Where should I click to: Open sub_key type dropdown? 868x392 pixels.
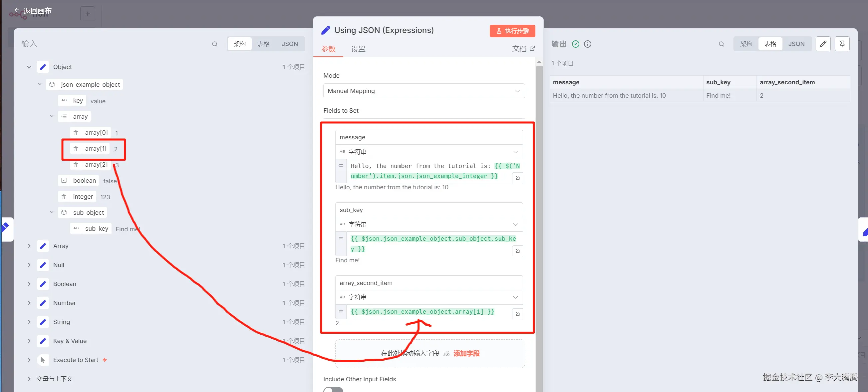[429, 224]
